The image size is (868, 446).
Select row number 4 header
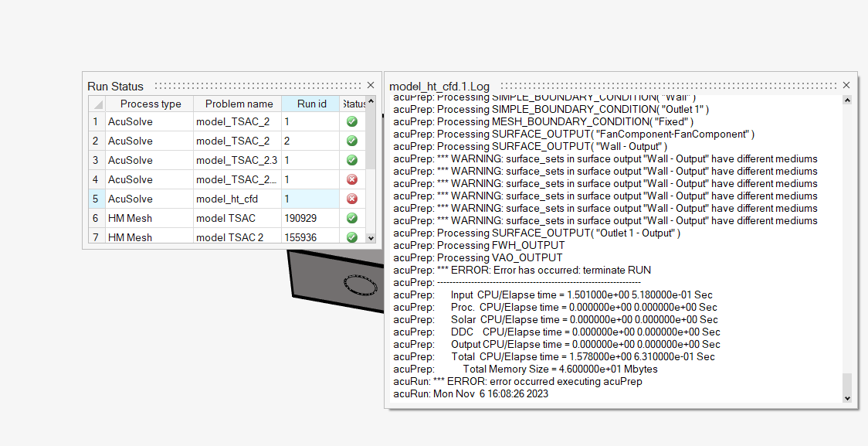(x=97, y=179)
